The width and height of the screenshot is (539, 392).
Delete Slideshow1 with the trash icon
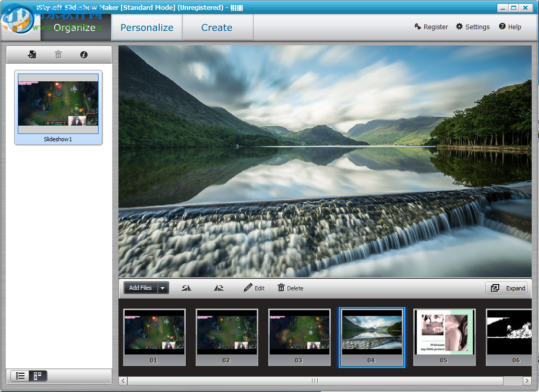click(58, 54)
